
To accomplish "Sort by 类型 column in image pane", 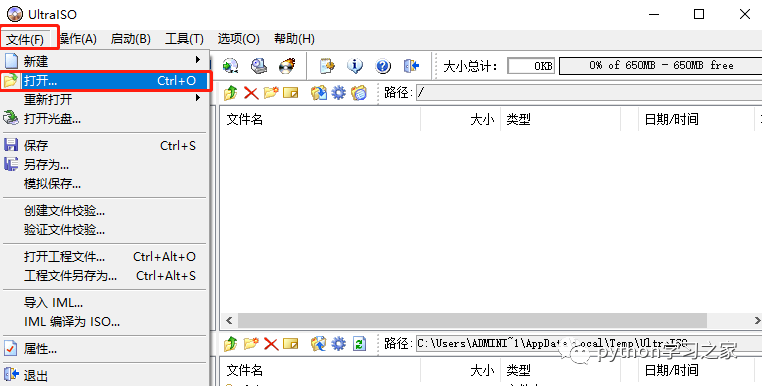I will (561, 119).
